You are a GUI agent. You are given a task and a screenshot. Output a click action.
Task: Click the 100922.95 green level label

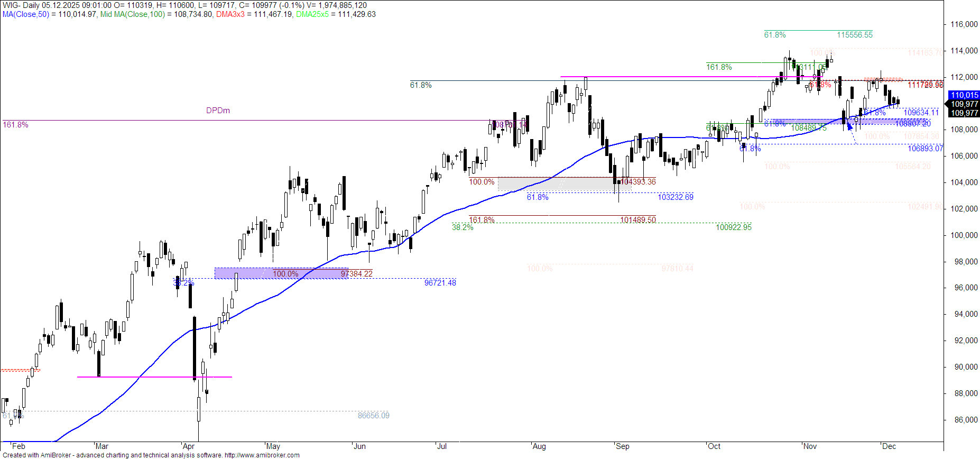(733, 227)
